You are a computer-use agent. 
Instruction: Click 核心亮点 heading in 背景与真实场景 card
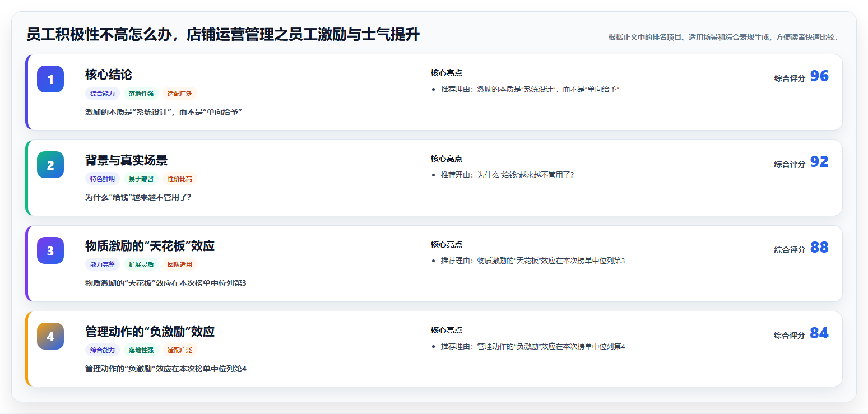tap(447, 159)
